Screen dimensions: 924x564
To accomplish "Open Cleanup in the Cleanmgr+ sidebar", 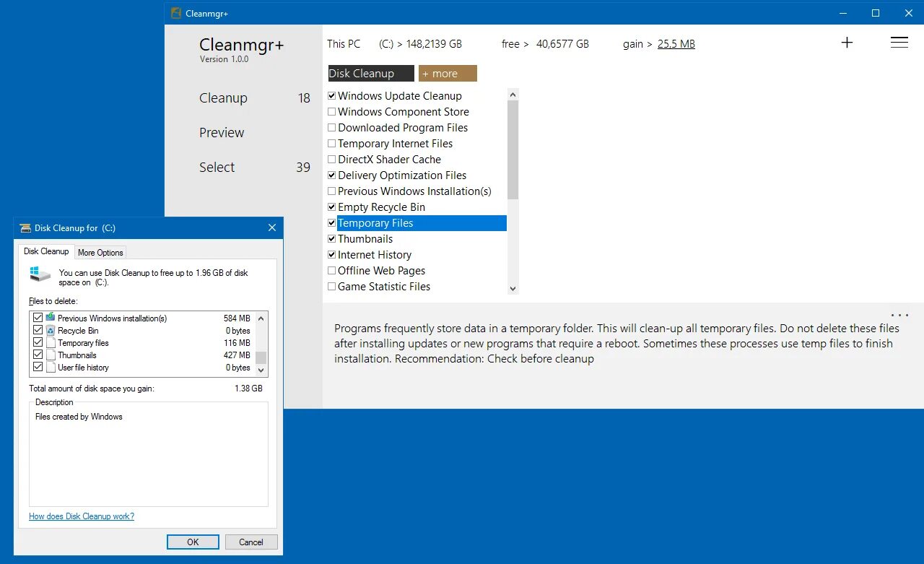I will pos(223,97).
